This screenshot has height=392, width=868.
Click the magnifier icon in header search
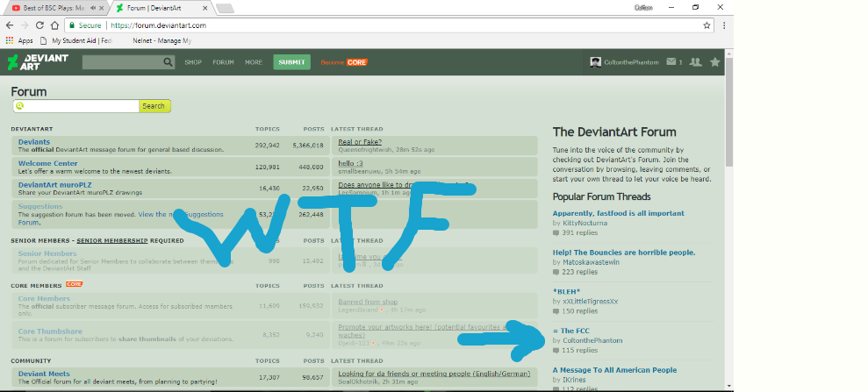coord(169,62)
